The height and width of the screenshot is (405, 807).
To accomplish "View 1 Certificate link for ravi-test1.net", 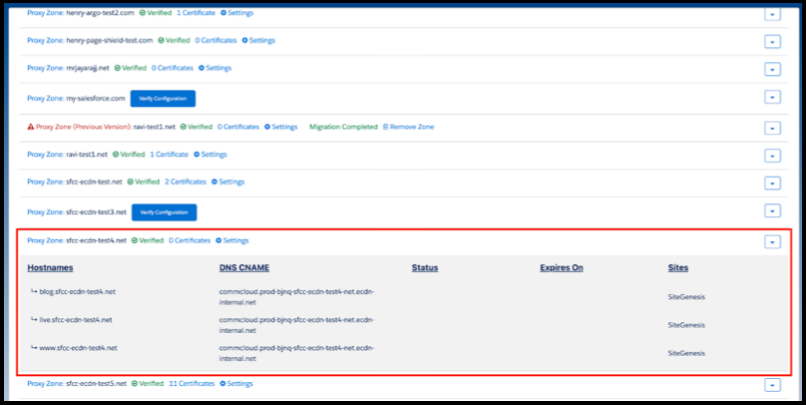I will click(169, 154).
